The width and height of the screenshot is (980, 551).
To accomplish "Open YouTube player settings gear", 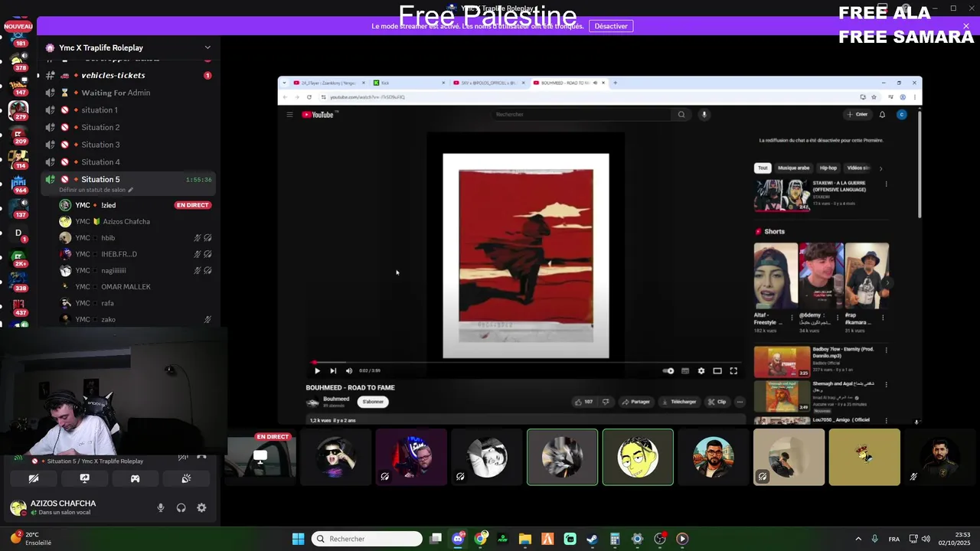I will [x=701, y=370].
